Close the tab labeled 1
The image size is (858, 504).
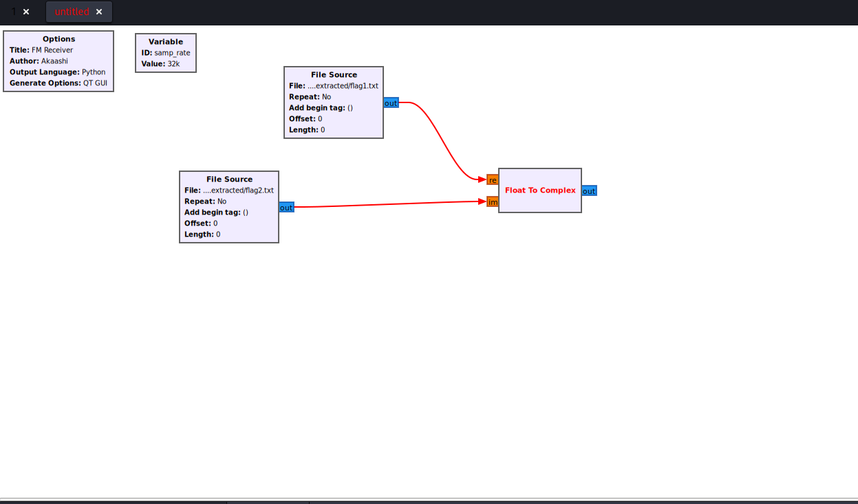click(x=26, y=12)
